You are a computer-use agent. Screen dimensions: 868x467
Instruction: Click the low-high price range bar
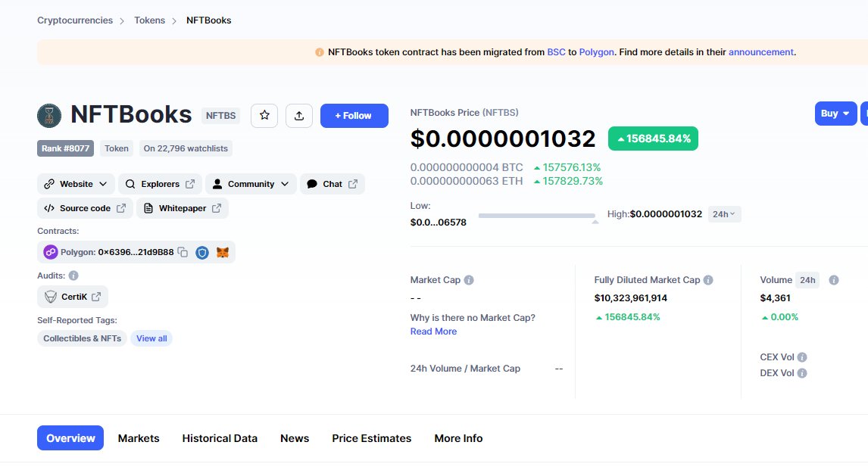click(536, 216)
